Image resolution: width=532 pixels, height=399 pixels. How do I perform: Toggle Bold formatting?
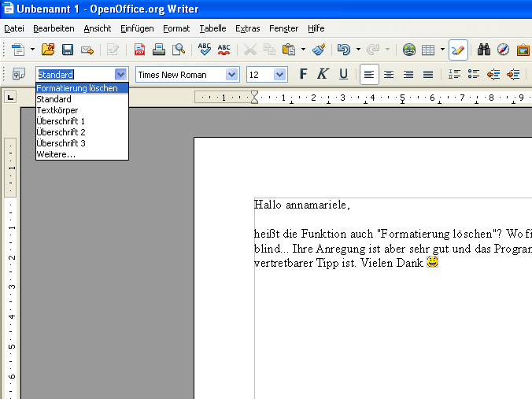pyautogui.click(x=303, y=74)
